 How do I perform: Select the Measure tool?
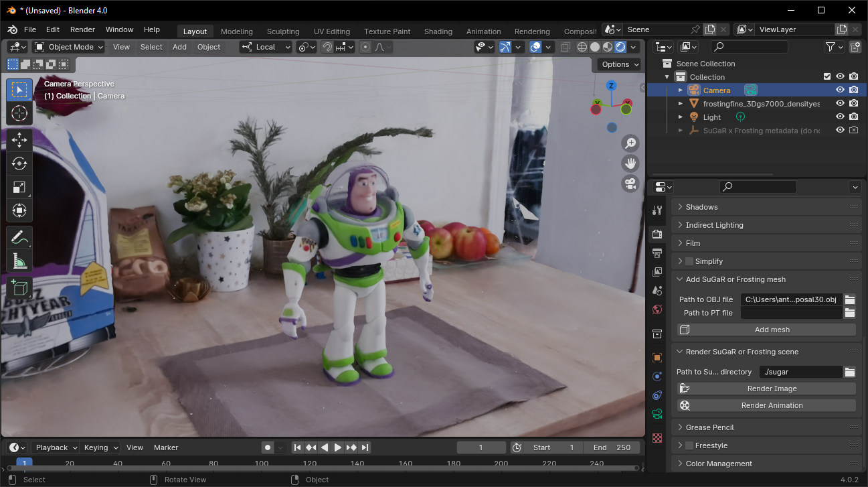(x=19, y=261)
